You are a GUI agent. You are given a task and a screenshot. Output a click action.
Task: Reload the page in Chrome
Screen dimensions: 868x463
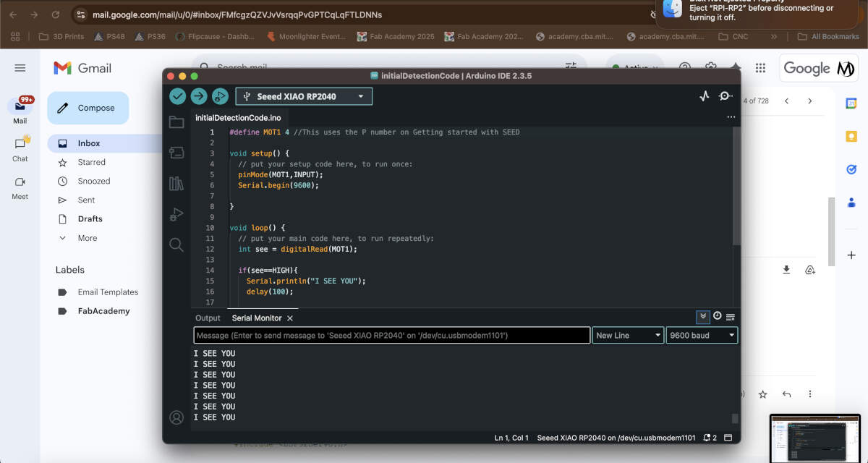coord(56,14)
